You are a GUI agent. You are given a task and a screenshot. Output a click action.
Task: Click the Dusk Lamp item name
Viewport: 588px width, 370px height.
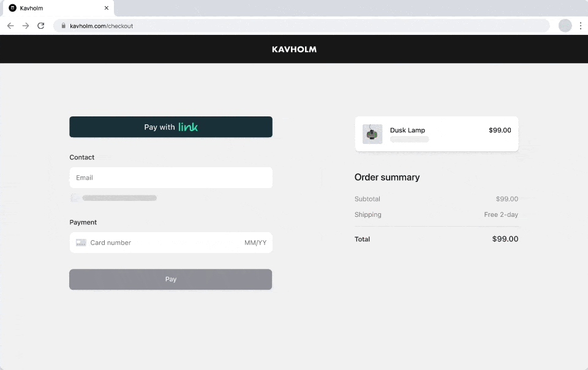pyautogui.click(x=407, y=130)
